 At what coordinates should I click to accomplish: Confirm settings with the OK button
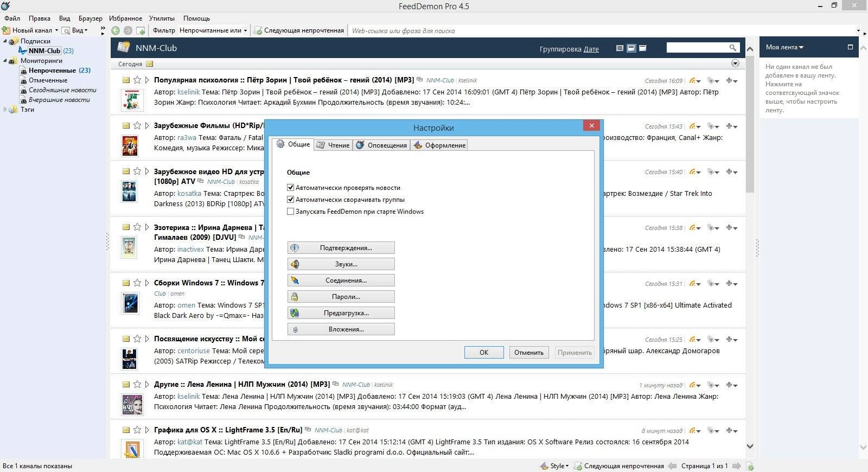[484, 352]
